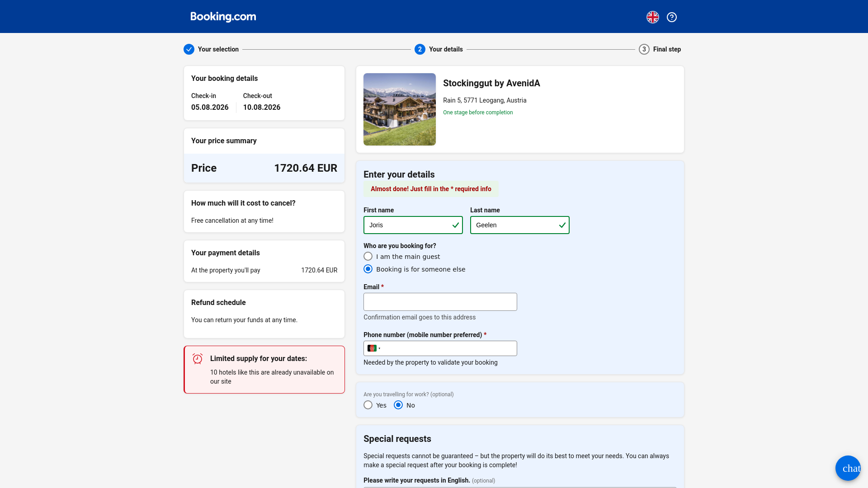Click the alarm clock icon in Limited supply box
The height and width of the screenshot is (488, 868).
point(198,359)
